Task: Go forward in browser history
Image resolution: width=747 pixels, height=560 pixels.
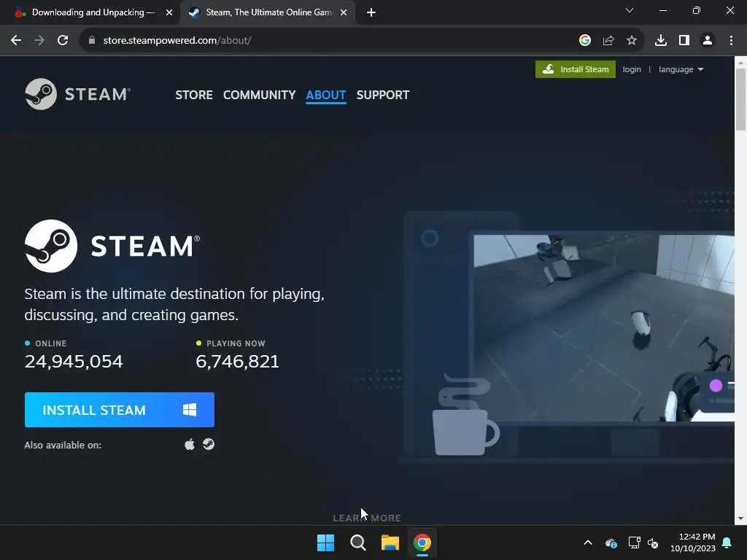Action: tap(39, 41)
